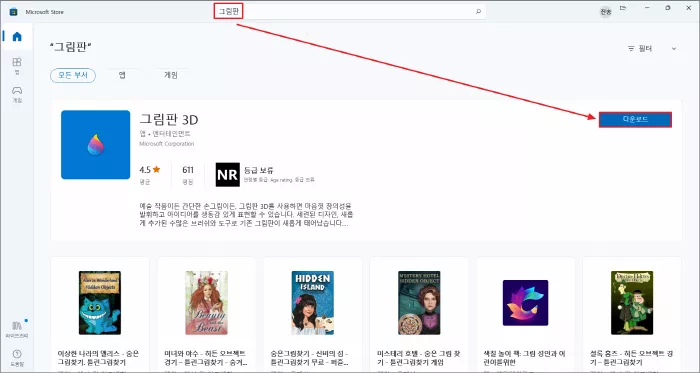Open the 라이브러리 (Library) in sidebar

click(x=17, y=329)
